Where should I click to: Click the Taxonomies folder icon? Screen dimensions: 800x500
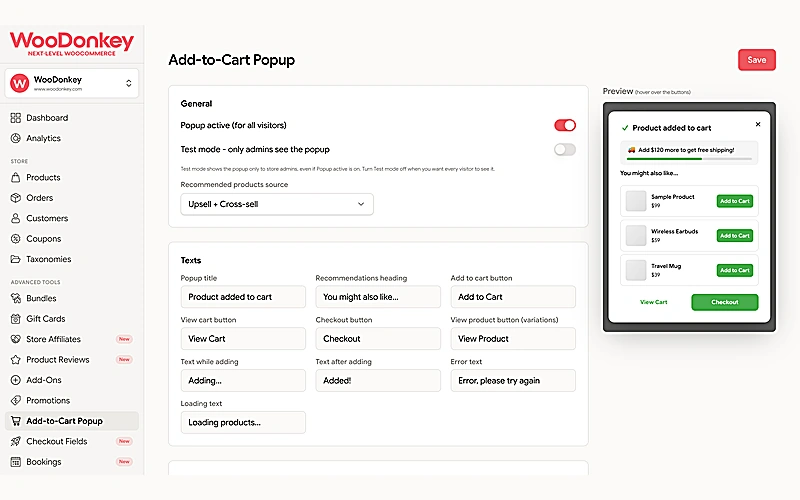pyautogui.click(x=16, y=259)
